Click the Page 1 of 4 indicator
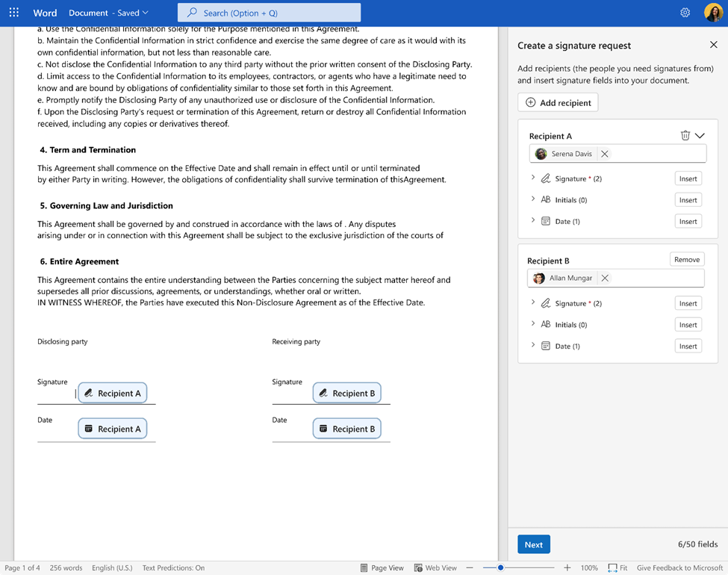The width and height of the screenshot is (728, 575). pos(22,568)
